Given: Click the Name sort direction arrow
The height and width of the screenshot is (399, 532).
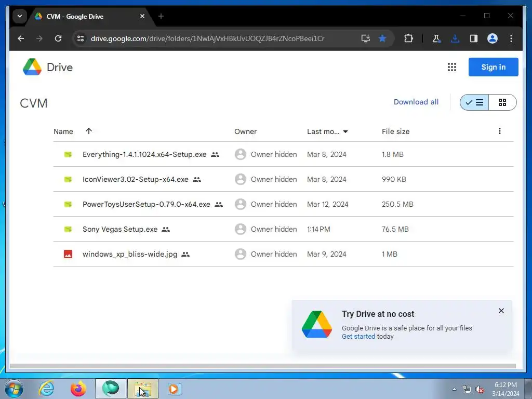Looking at the screenshot, I should [x=88, y=131].
